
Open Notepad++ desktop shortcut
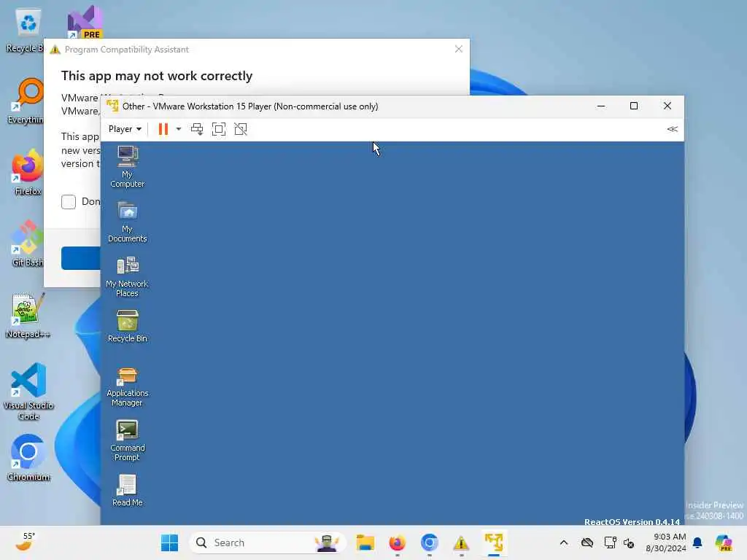pyautogui.click(x=28, y=315)
